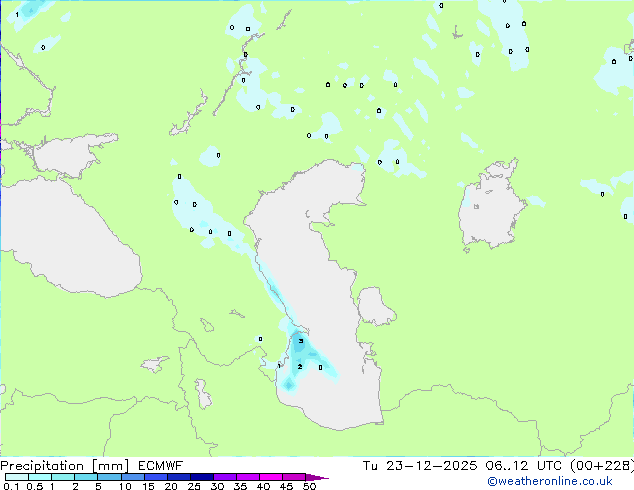This screenshot has width=634, height=490.
Task: Choose the 2–5 mm legend swatch
Action: pyautogui.click(x=86, y=477)
